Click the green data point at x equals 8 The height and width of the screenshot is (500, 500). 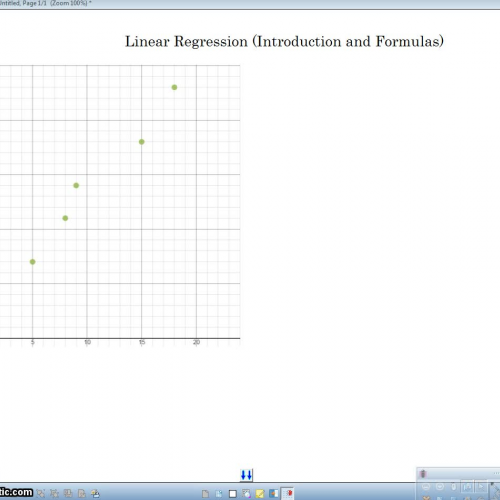(65, 218)
